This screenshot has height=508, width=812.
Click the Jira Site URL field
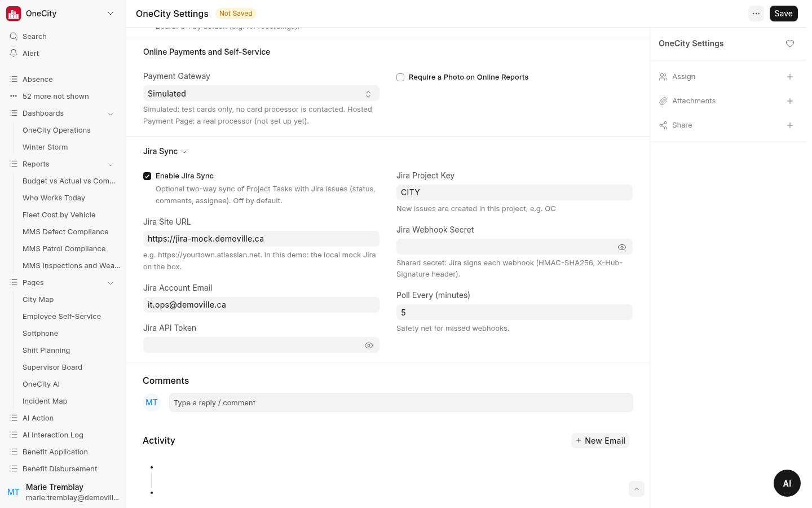click(x=261, y=239)
